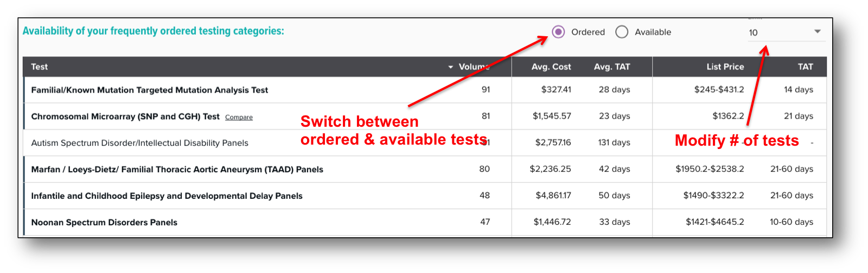The image size is (868, 273).
Task: Select Chromosomal Microarray (SNP and CGH) Test
Action: [x=125, y=116]
